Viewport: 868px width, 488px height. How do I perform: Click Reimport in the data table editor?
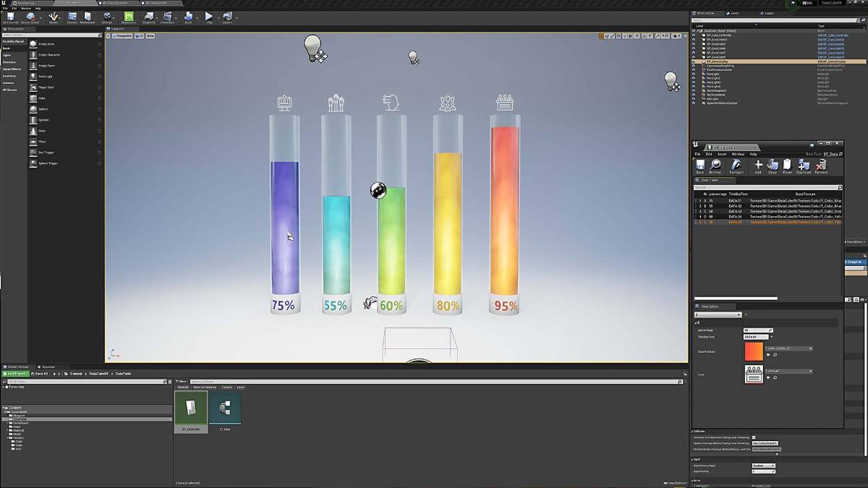(x=736, y=167)
